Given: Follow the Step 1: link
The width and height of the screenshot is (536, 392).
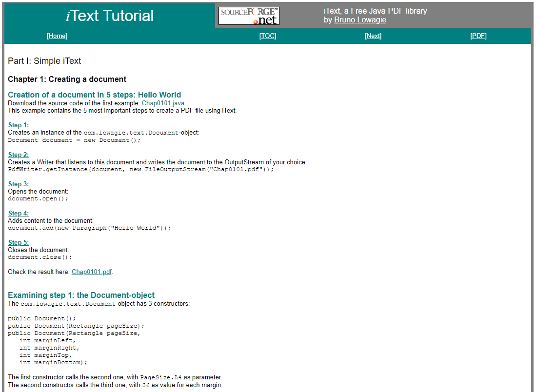Looking at the screenshot, I should pos(19,125).
